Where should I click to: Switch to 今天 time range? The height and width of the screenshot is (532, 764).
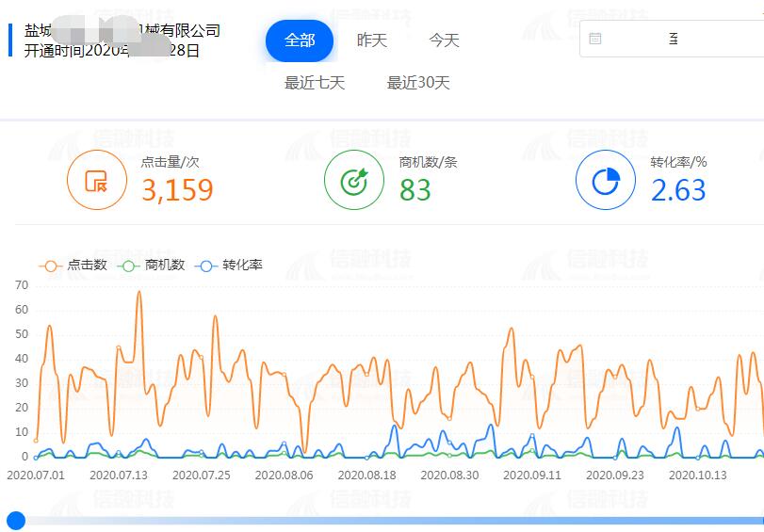(x=444, y=40)
